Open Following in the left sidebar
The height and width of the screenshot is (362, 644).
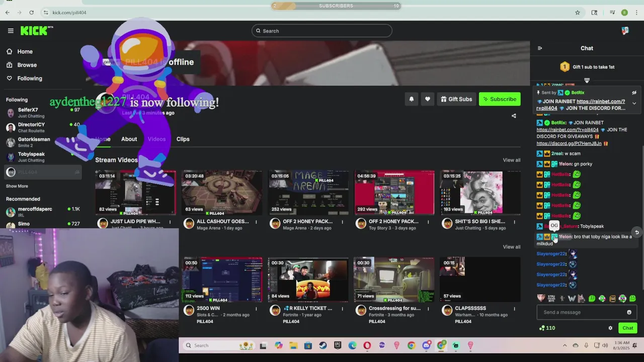[30, 78]
